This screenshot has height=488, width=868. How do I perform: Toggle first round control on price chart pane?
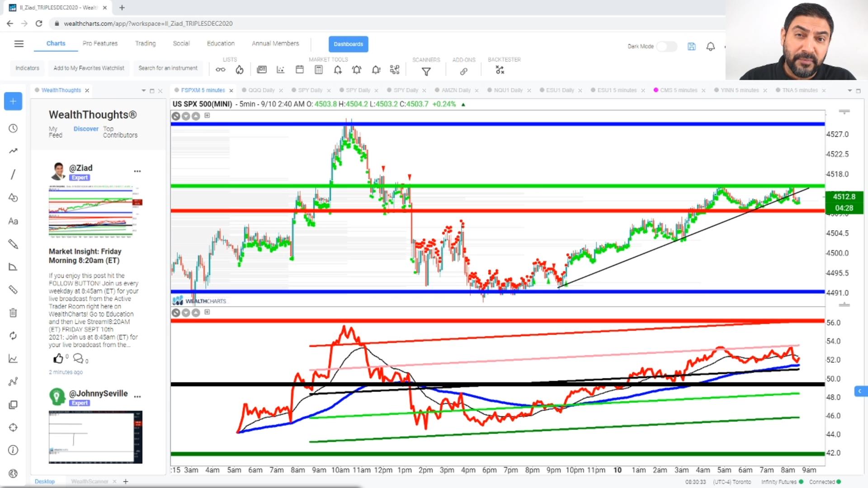coord(176,116)
